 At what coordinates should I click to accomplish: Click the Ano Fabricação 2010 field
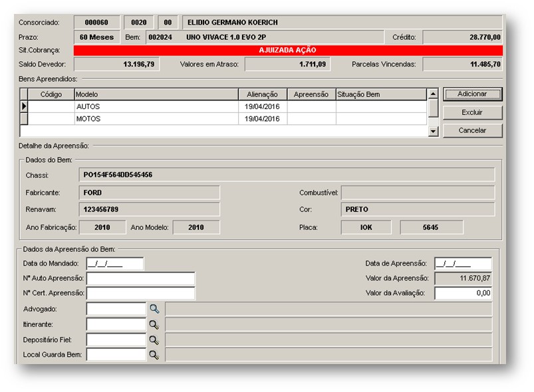coord(102,227)
